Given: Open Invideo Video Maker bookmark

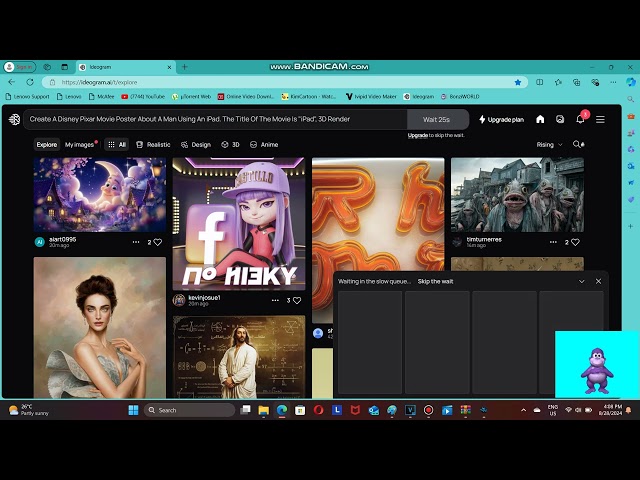Looking at the screenshot, I should coord(371,97).
